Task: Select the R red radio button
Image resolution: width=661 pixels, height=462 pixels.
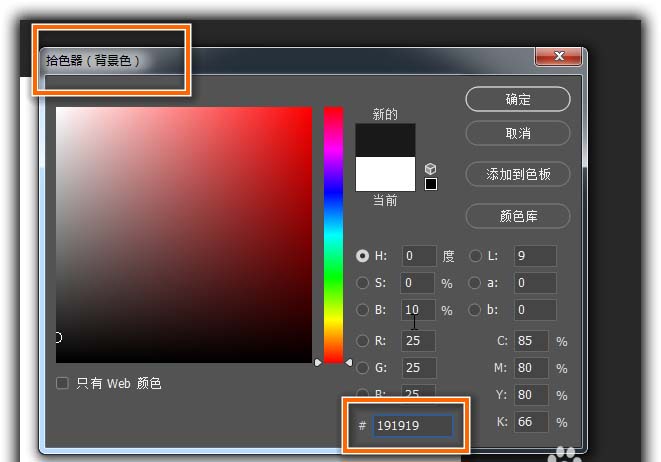Action: 363,341
